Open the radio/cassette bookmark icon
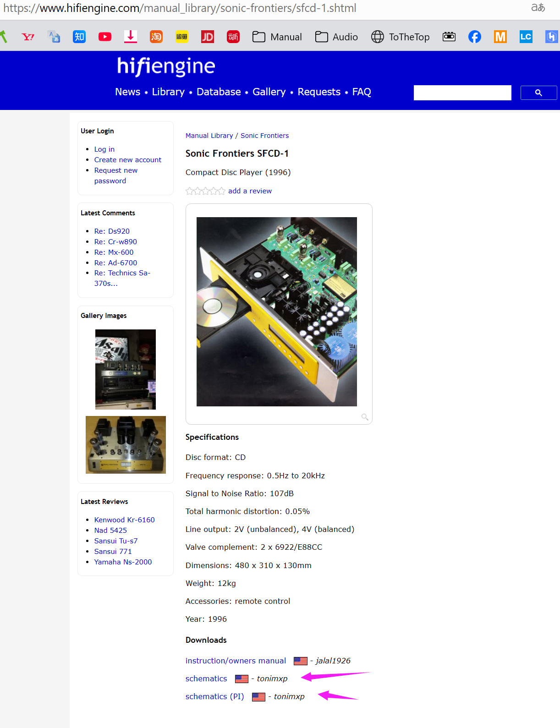560x728 pixels. (x=449, y=37)
